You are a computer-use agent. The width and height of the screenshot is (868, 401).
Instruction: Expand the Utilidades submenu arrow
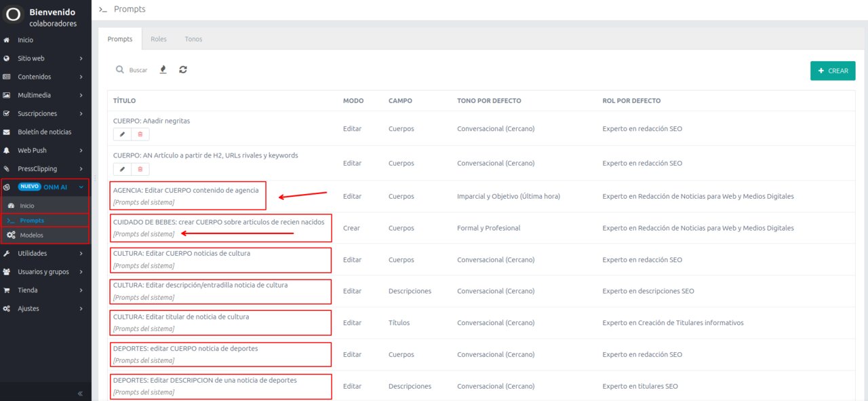(x=81, y=253)
